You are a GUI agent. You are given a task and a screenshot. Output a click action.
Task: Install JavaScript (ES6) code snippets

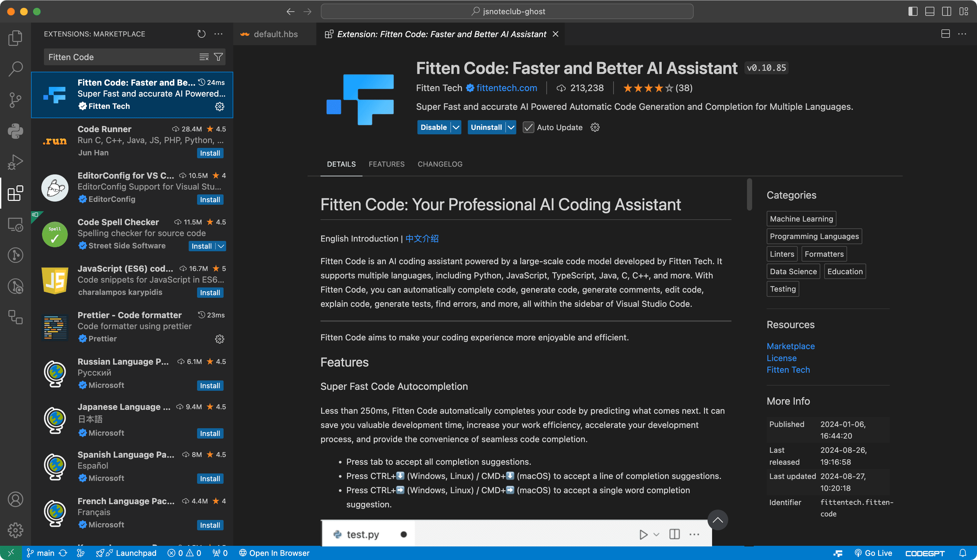tap(210, 293)
